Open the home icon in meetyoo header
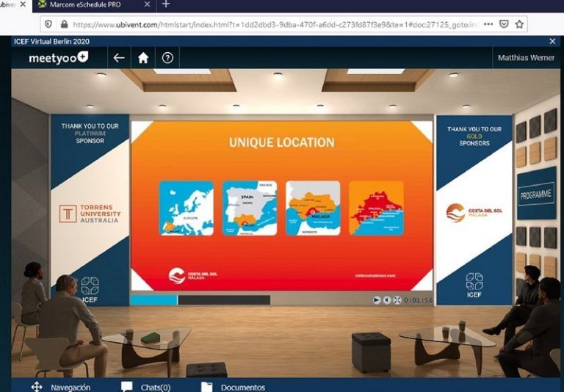 click(143, 57)
